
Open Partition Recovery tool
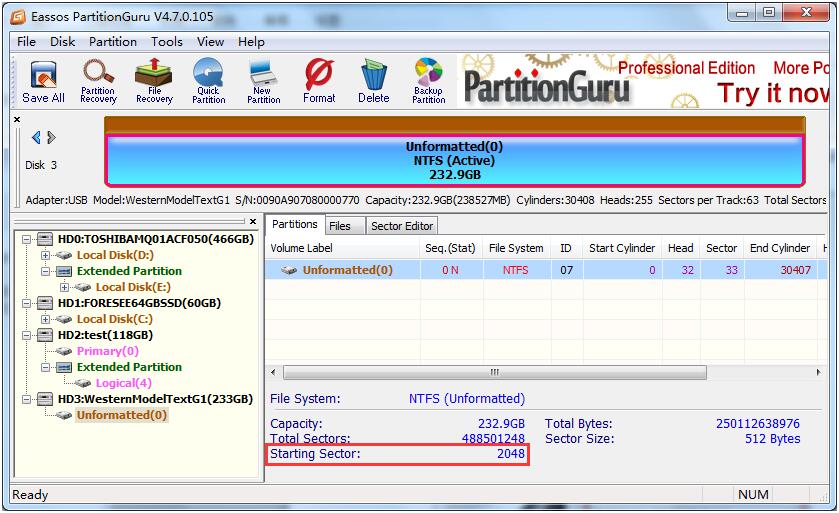98,81
